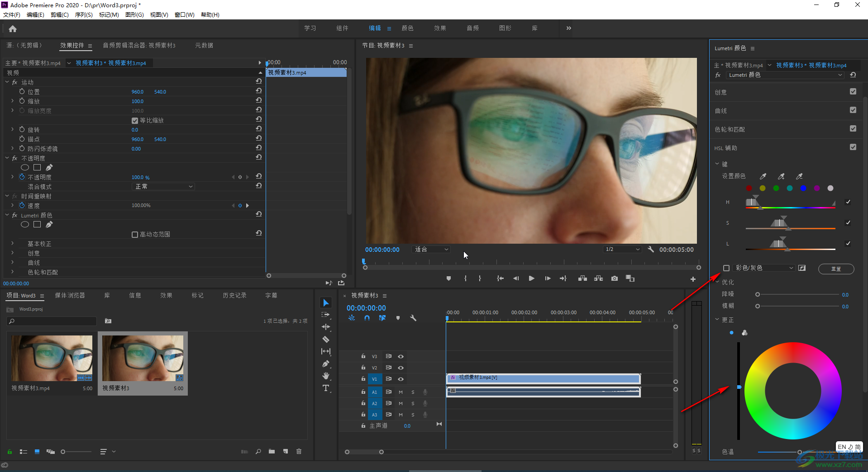The image size is (868, 472).
Task: Click Extract button in program monitor
Action: coord(598,278)
